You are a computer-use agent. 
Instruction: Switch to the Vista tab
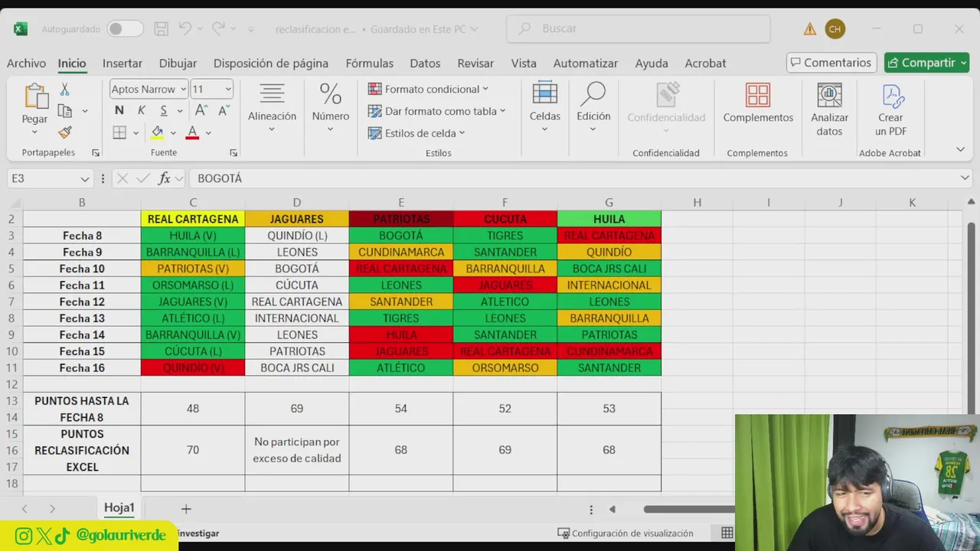(524, 63)
